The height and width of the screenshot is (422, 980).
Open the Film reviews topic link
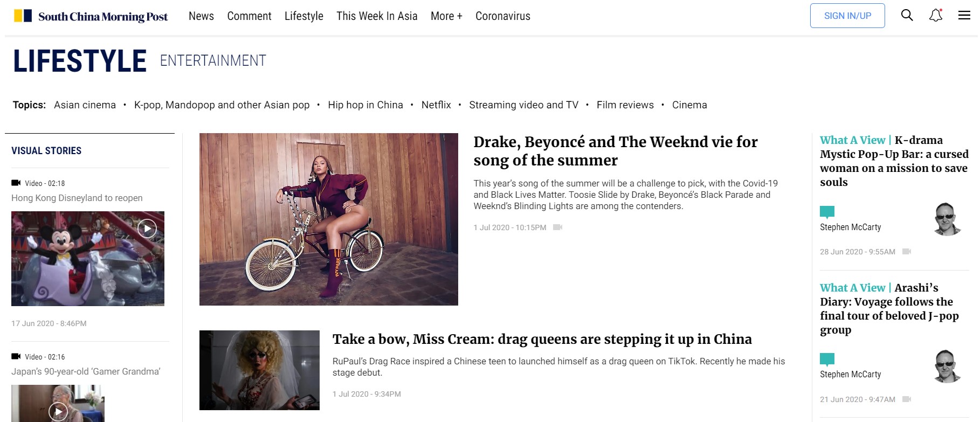tap(625, 105)
